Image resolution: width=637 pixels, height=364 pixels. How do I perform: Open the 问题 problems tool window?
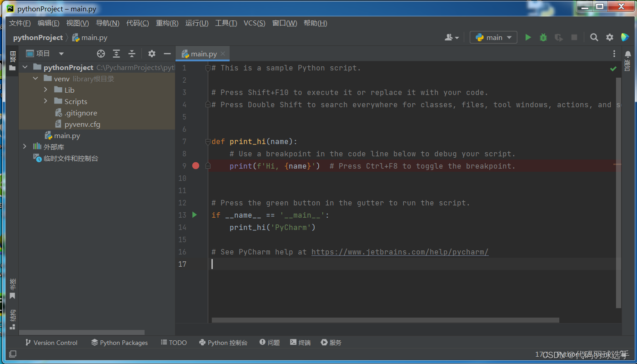tap(270, 343)
